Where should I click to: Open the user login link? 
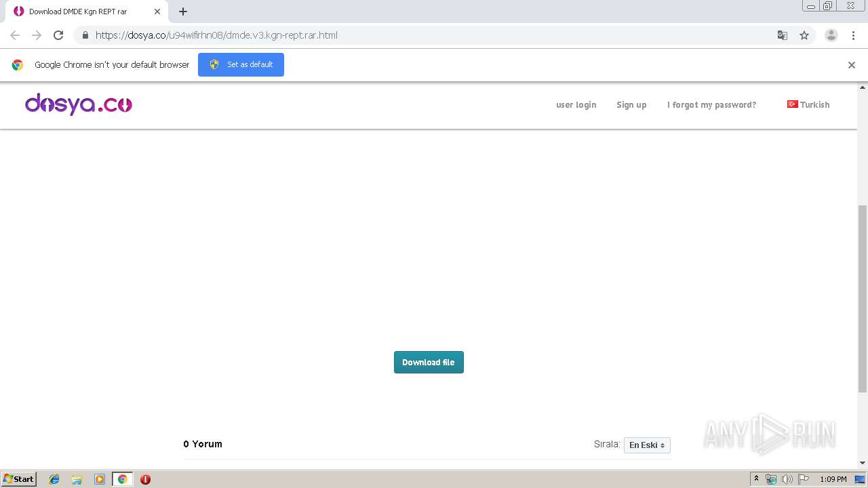point(576,105)
